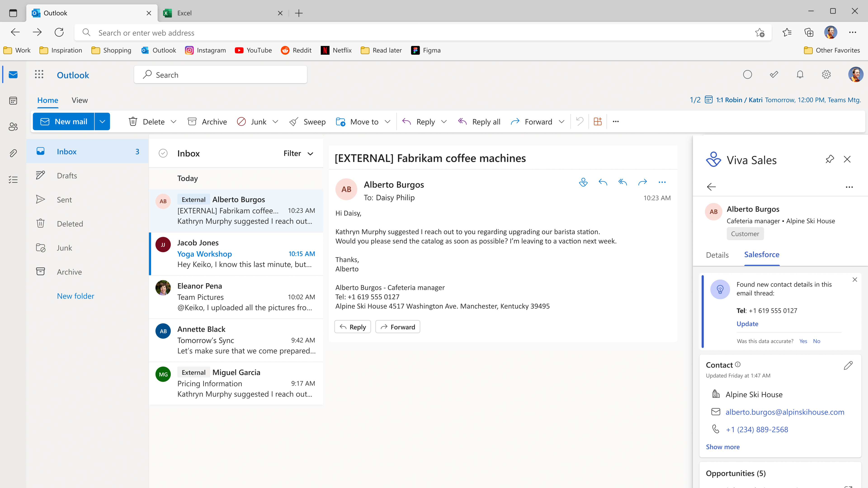Screen dimensions: 868x488
Task: Open alberto.burgos@alpinskihouse.com email link
Action: coord(785,412)
